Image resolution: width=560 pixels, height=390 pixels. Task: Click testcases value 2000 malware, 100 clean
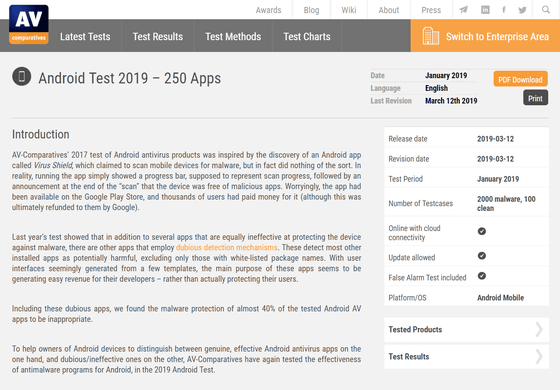click(x=506, y=204)
